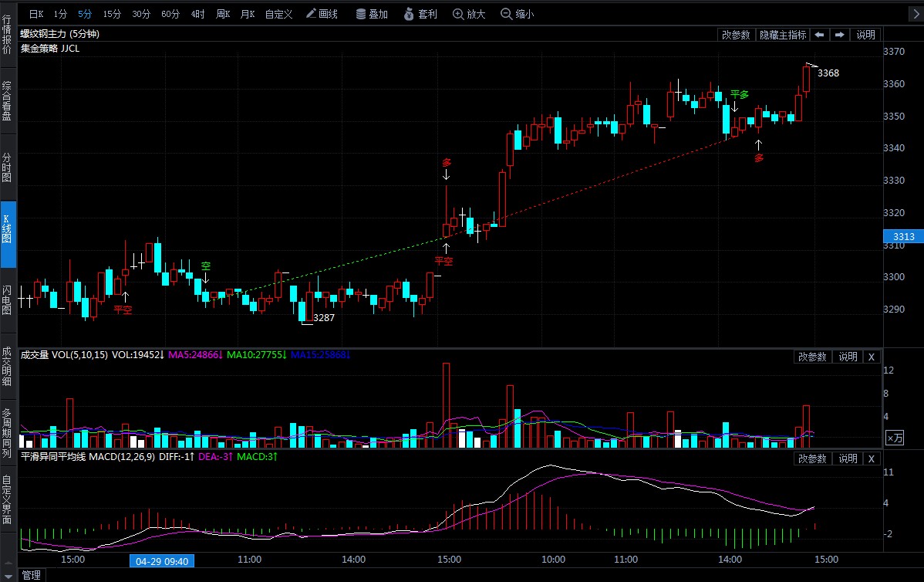The image size is (924, 582).
Task: Click the ×万 unit box on volume axis
Action: point(895,438)
